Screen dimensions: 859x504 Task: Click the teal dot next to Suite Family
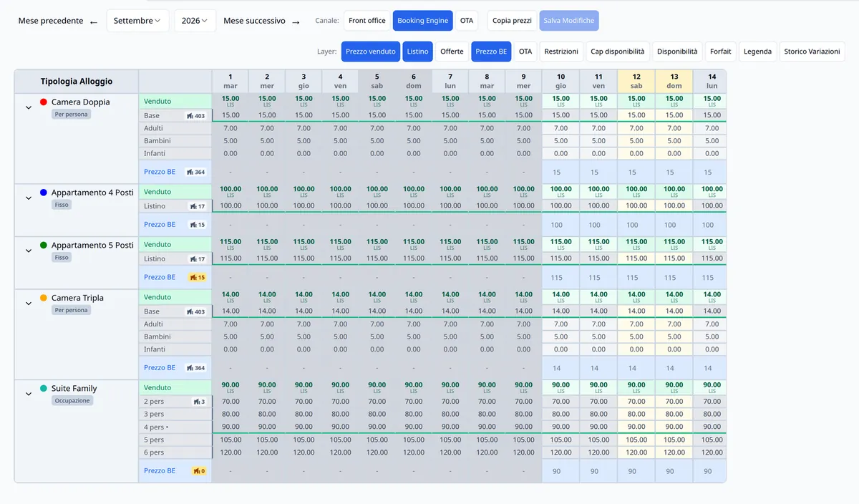tap(44, 388)
